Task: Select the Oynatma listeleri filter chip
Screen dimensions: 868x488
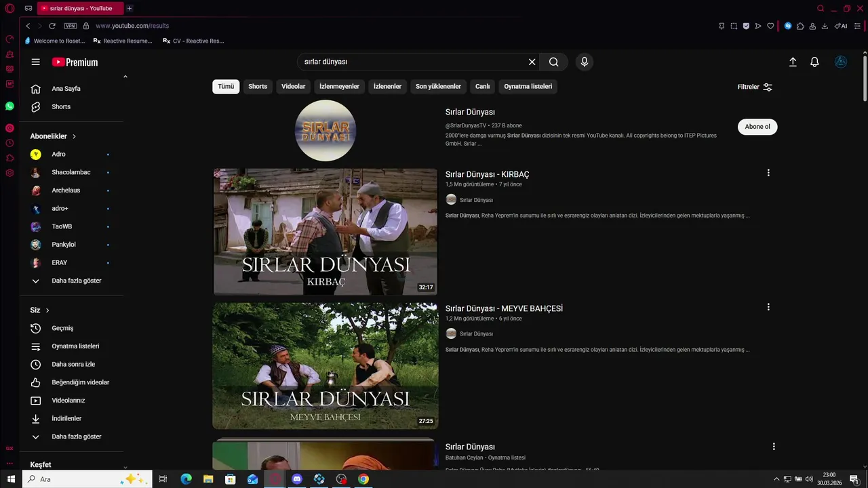Action: [528, 87]
